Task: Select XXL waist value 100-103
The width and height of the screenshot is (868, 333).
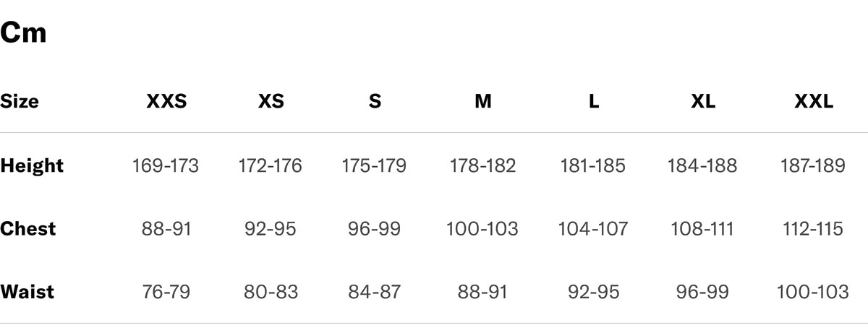Action: (812, 293)
